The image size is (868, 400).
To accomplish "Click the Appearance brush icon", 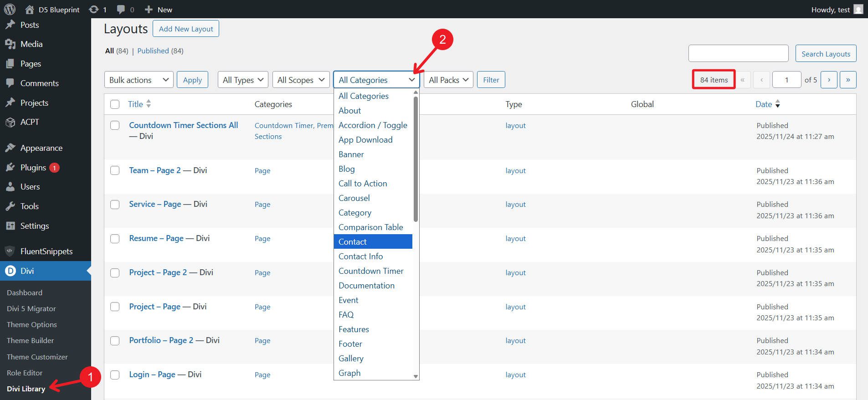I will coord(10,148).
